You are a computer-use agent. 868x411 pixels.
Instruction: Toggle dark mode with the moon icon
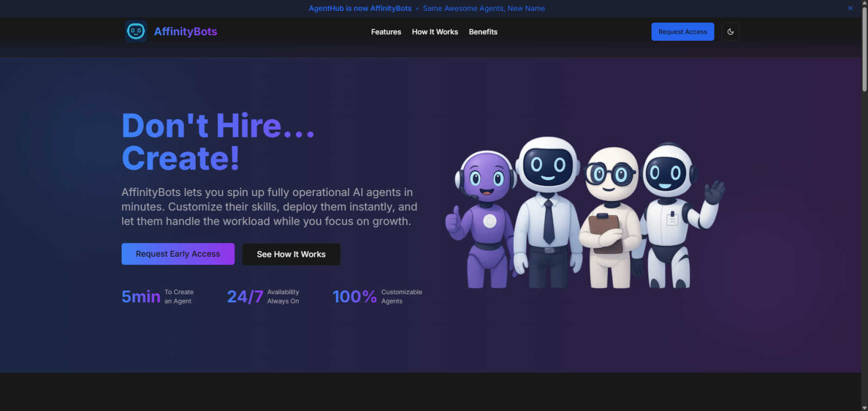[x=730, y=31]
